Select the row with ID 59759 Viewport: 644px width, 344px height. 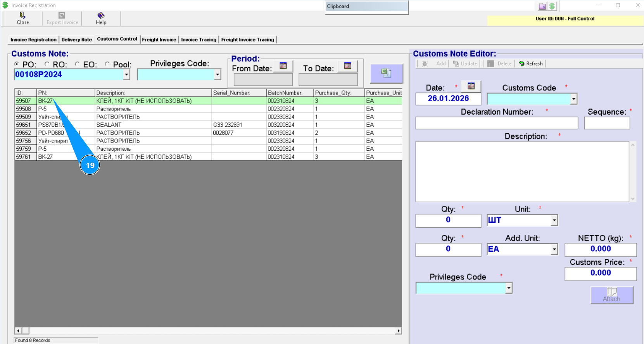click(208, 149)
